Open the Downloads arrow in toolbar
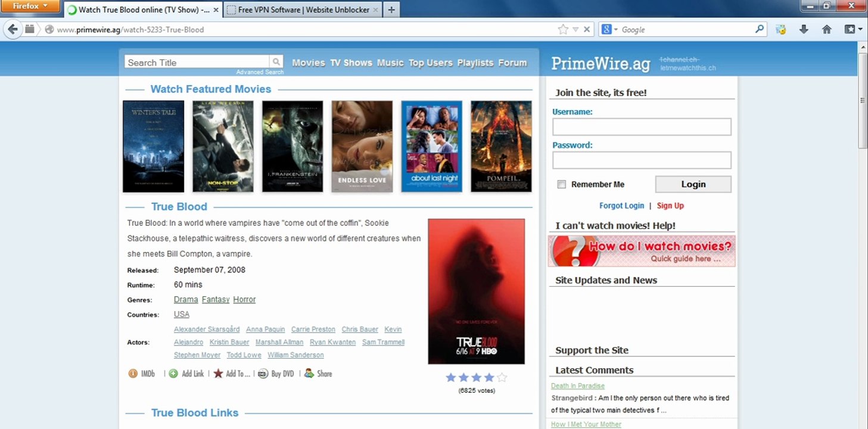 pyautogui.click(x=804, y=29)
